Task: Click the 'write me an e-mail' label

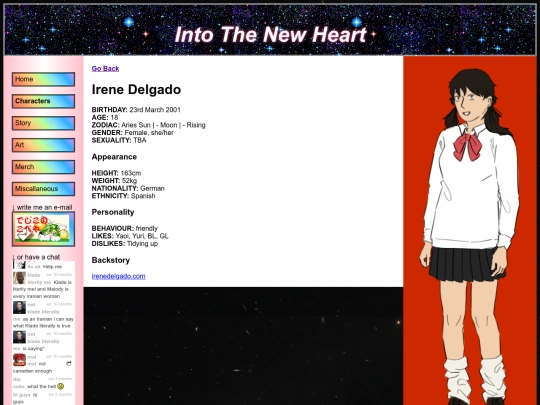Action: pos(44,207)
